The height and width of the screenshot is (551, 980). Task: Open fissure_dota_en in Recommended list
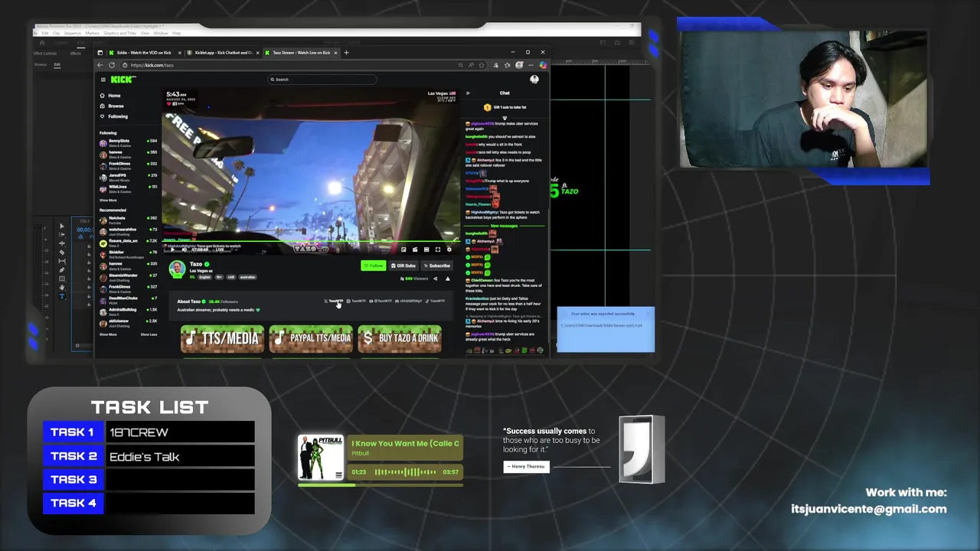click(x=129, y=244)
